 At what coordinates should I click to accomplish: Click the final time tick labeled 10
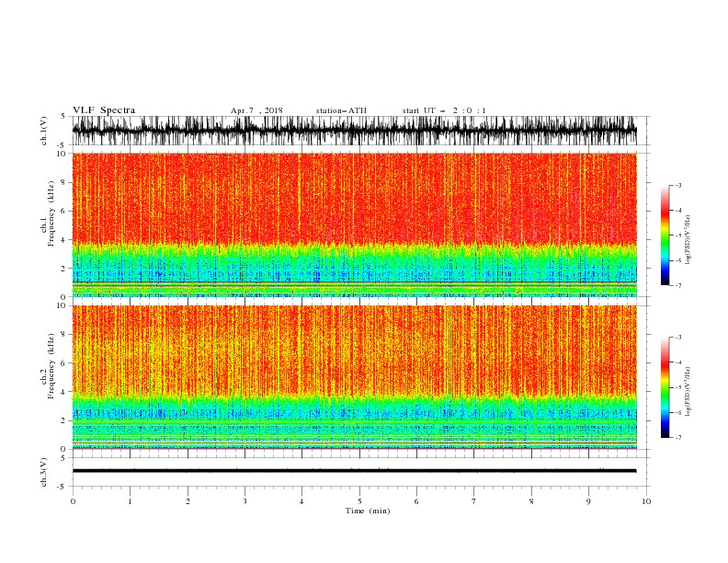[646, 501]
